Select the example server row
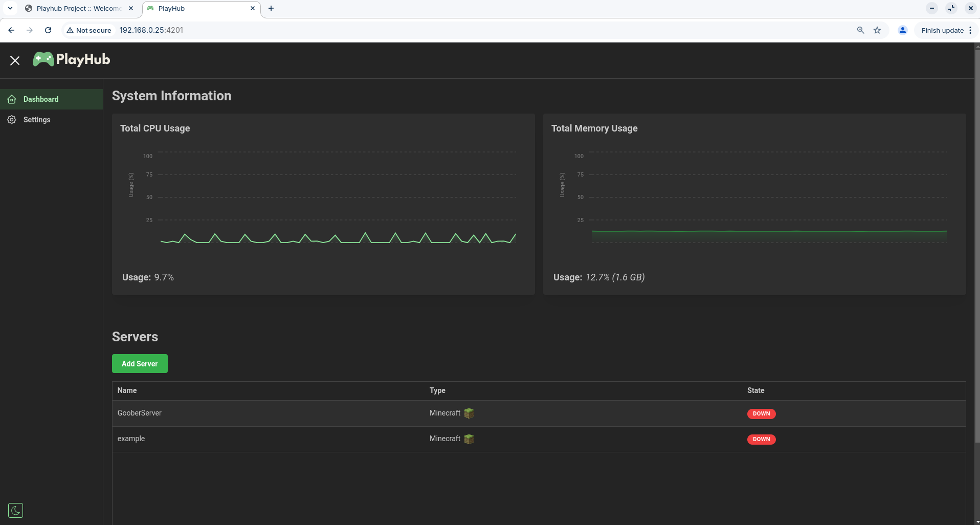The width and height of the screenshot is (980, 525). [x=131, y=439]
